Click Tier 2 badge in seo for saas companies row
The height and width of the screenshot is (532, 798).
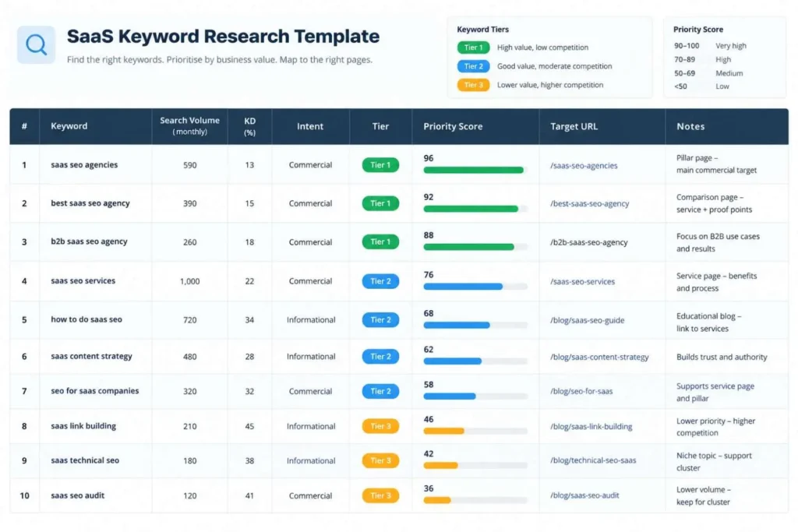tap(380, 391)
